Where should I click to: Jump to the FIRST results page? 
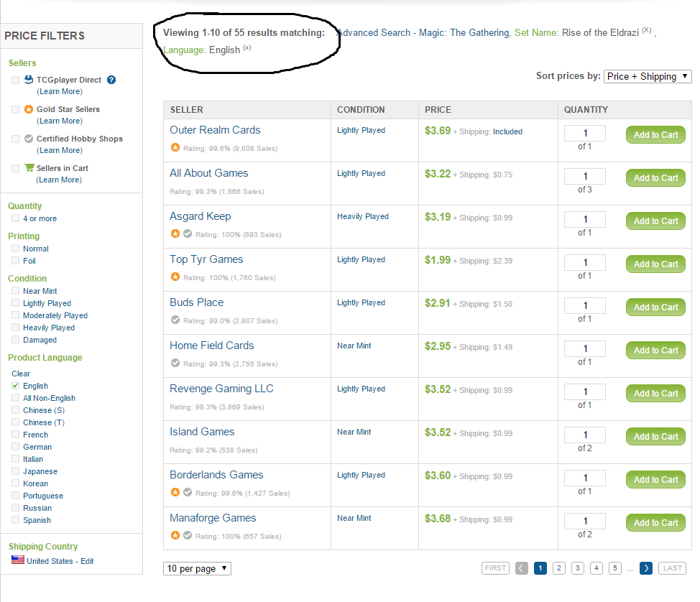click(496, 568)
